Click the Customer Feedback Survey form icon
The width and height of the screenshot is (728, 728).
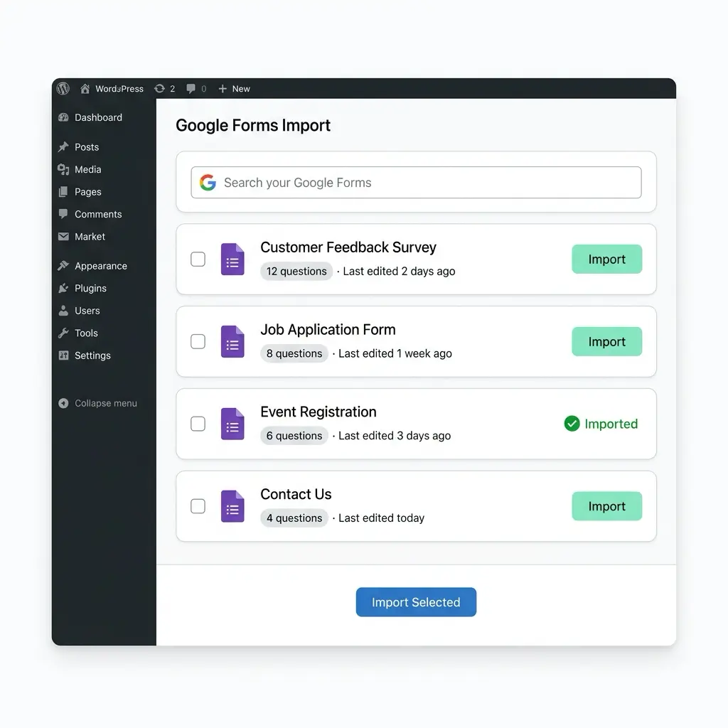tap(232, 259)
